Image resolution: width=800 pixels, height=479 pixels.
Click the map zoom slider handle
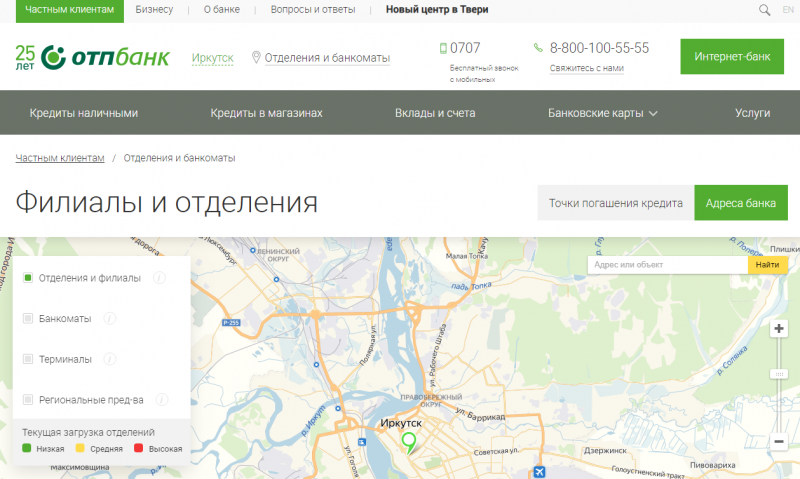[779, 373]
